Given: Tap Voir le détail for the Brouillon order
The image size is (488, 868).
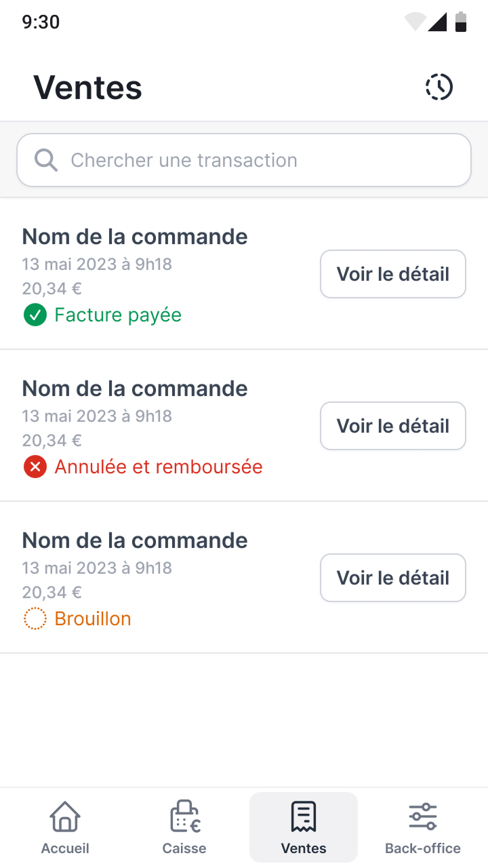Looking at the screenshot, I should pyautogui.click(x=392, y=577).
